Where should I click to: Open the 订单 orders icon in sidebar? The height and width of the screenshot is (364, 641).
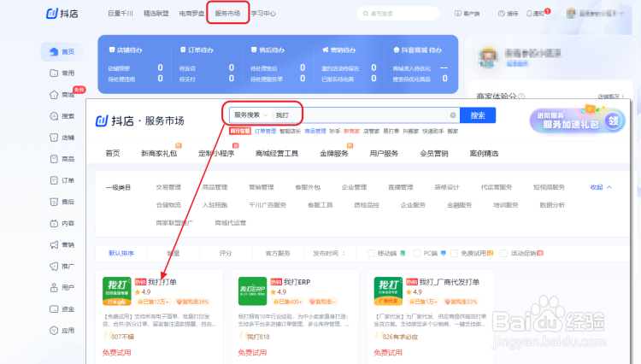[54, 180]
